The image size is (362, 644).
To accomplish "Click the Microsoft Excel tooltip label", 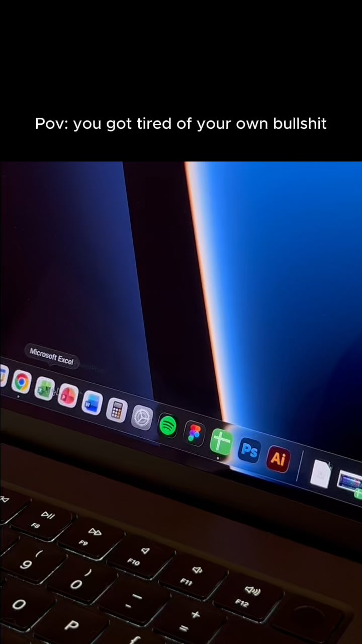I will pyautogui.click(x=52, y=357).
